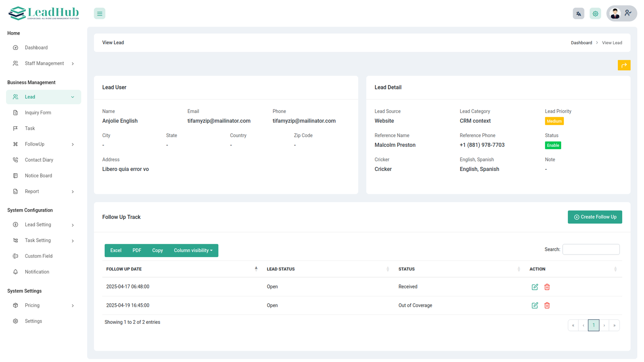Expand the Staff Management submenu
The image size is (644, 362).
click(x=44, y=64)
